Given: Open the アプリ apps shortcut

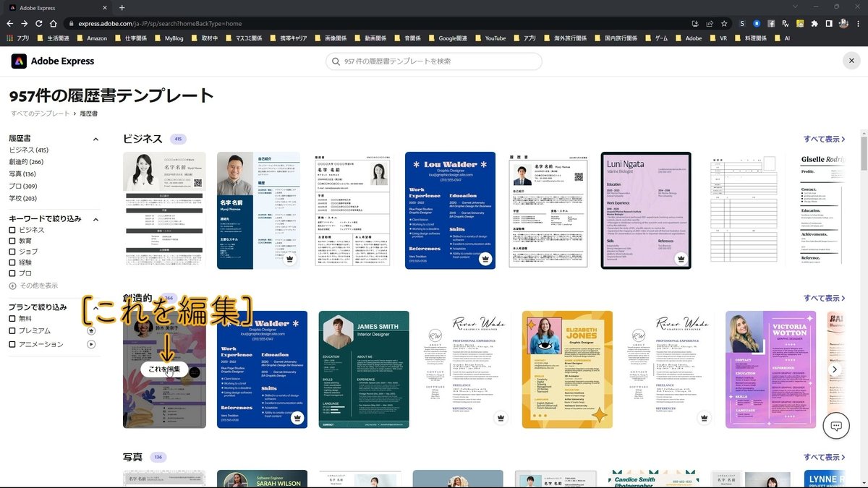Looking at the screenshot, I should [19, 38].
